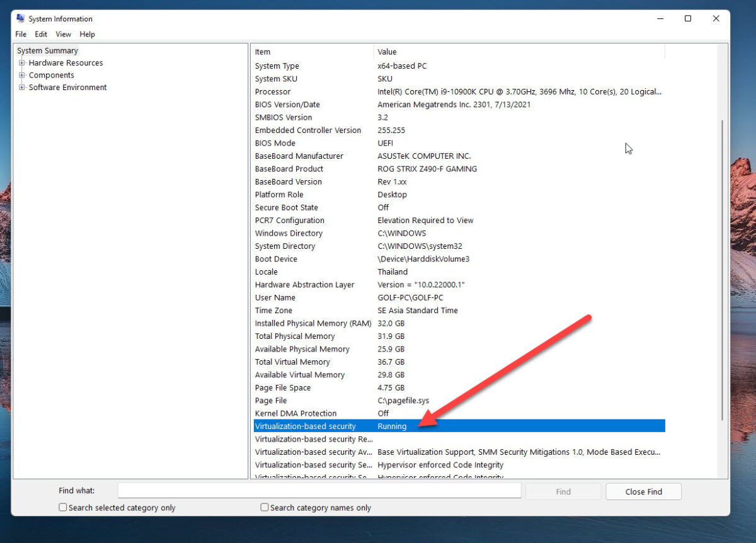Open the View menu

coord(63,34)
